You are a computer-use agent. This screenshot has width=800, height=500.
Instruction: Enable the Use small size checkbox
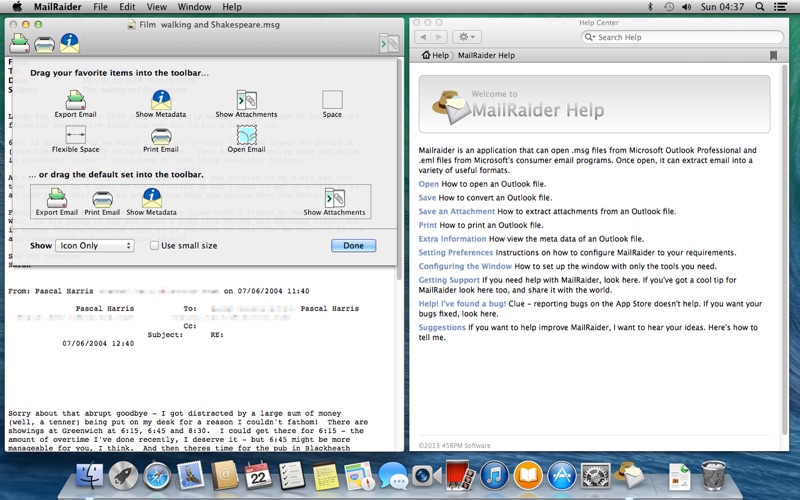point(154,245)
